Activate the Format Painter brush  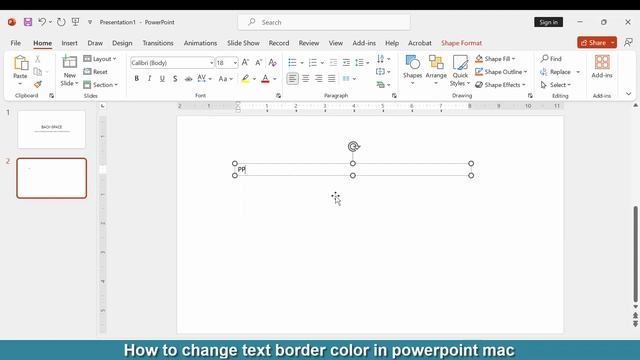[x=38, y=84]
